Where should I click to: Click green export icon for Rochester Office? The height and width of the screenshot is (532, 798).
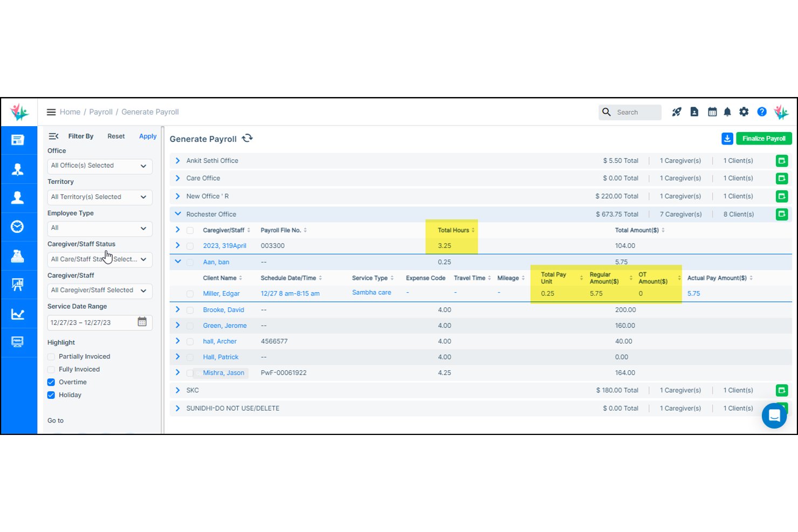(782, 214)
